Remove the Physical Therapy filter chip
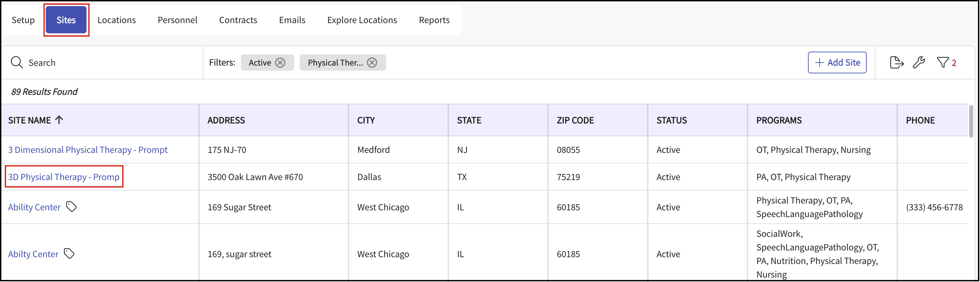 click(372, 63)
